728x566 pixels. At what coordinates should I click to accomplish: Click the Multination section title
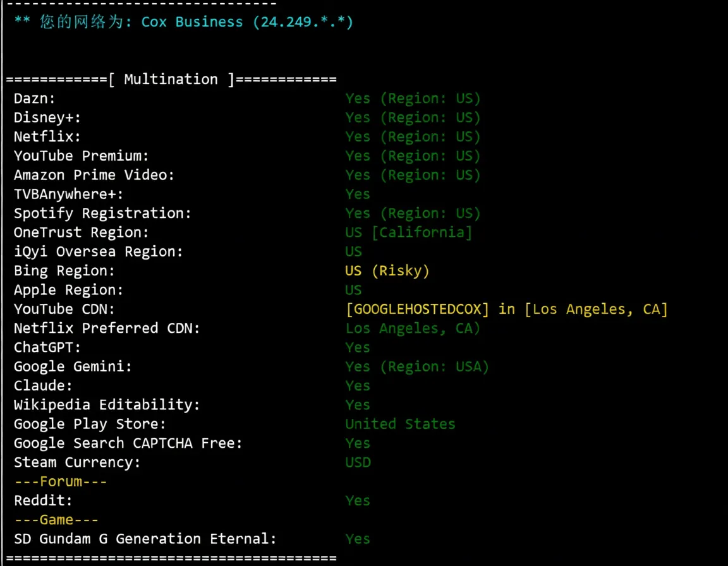(171, 78)
